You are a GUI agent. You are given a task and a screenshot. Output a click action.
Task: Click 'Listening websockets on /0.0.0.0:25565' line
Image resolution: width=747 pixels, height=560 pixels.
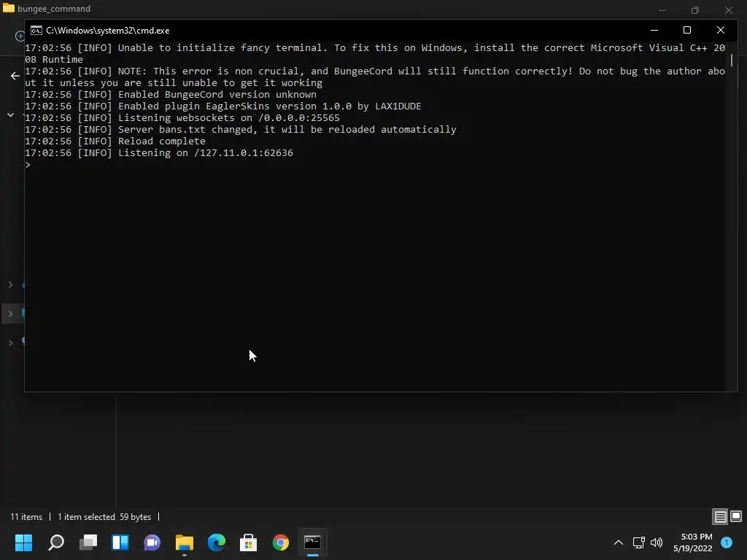click(x=182, y=117)
